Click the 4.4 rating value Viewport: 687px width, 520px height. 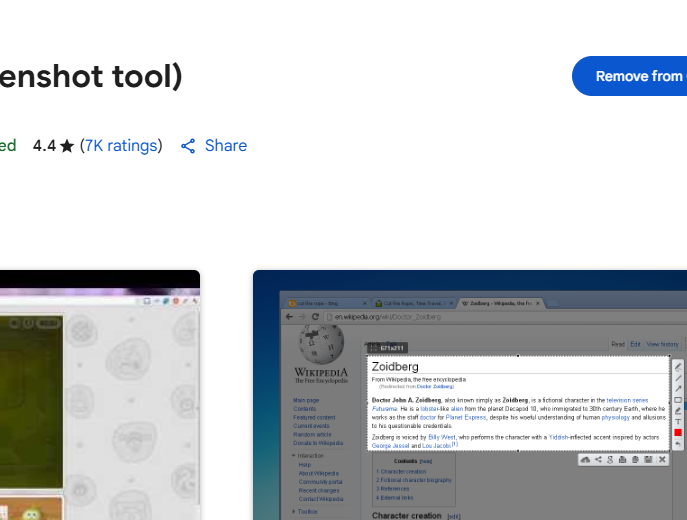point(44,146)
